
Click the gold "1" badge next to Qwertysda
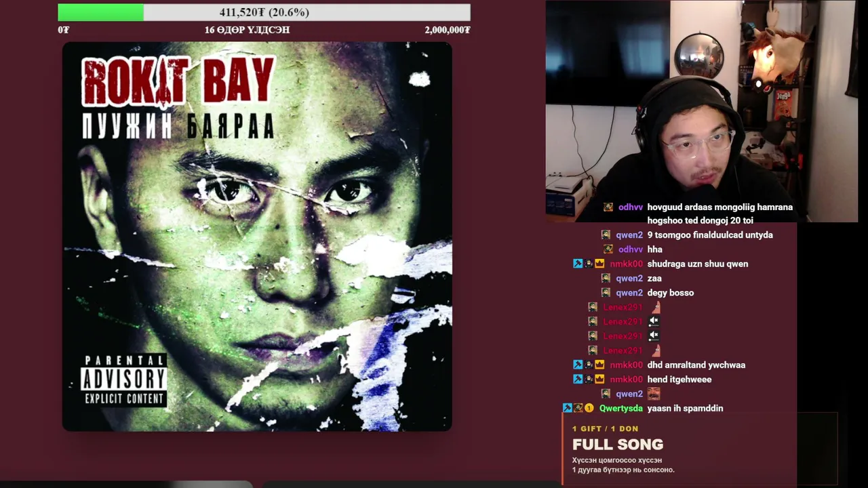589,408
